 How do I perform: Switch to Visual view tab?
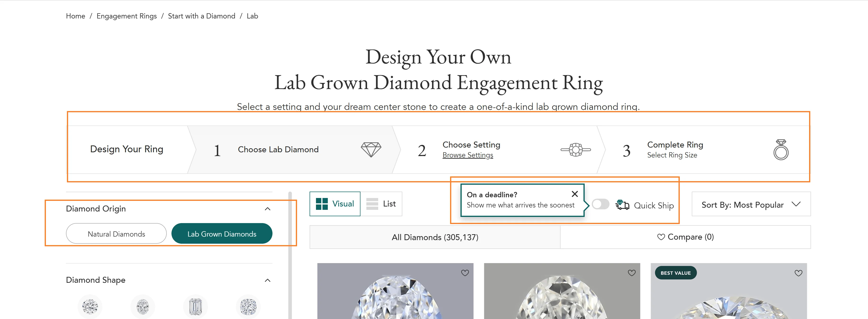coord(335,204)
